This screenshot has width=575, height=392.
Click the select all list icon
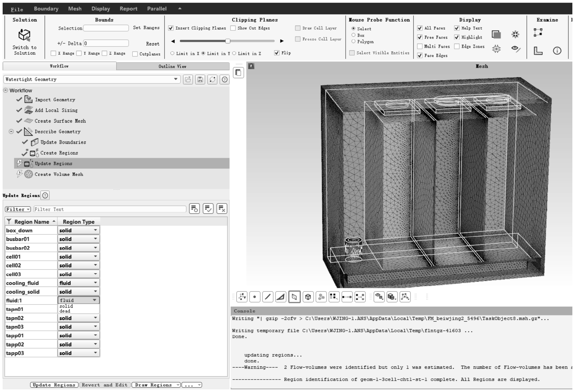(208, 208)
